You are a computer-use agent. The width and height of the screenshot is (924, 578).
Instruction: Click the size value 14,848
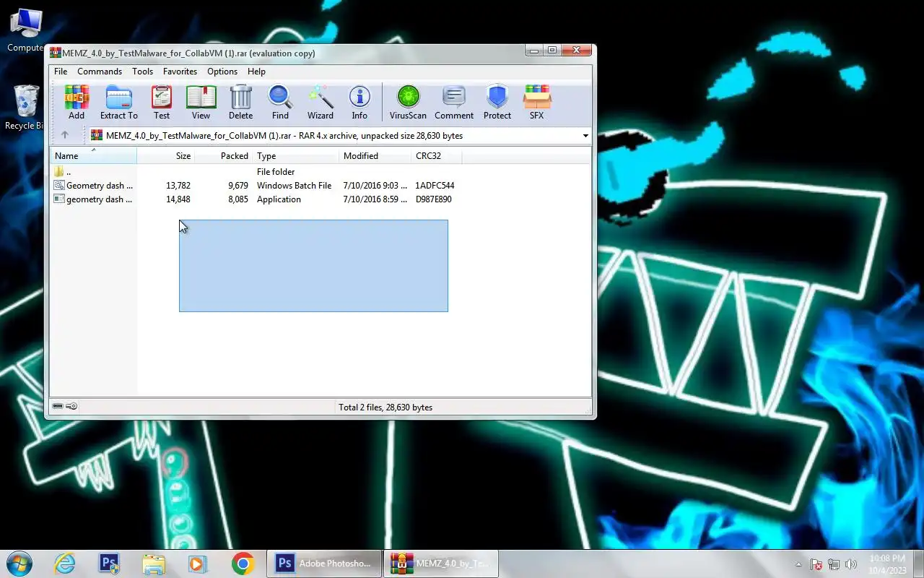[x=178, y=199]
